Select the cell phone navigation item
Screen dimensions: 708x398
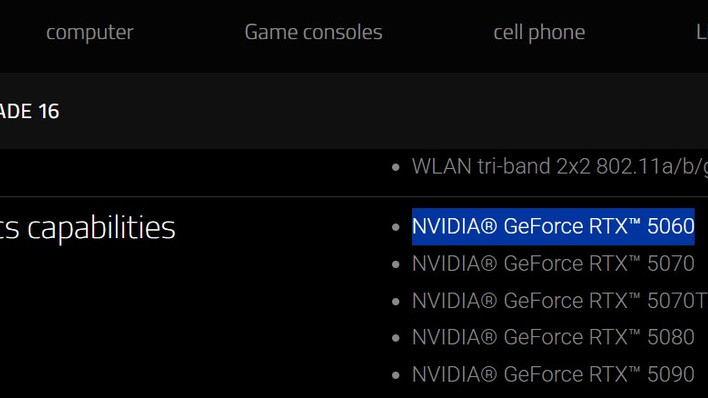pyautogui.click(x=539, y=33)
